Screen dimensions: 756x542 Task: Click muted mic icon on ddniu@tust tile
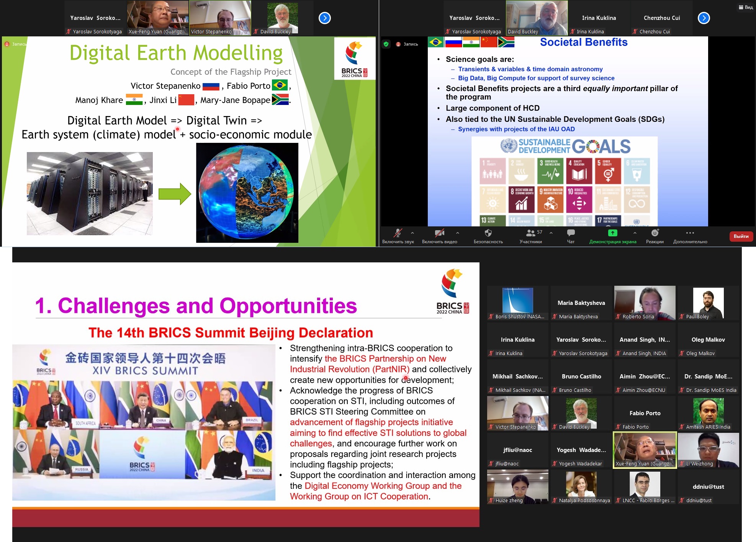pyautogui.click(x=682, y=500)
